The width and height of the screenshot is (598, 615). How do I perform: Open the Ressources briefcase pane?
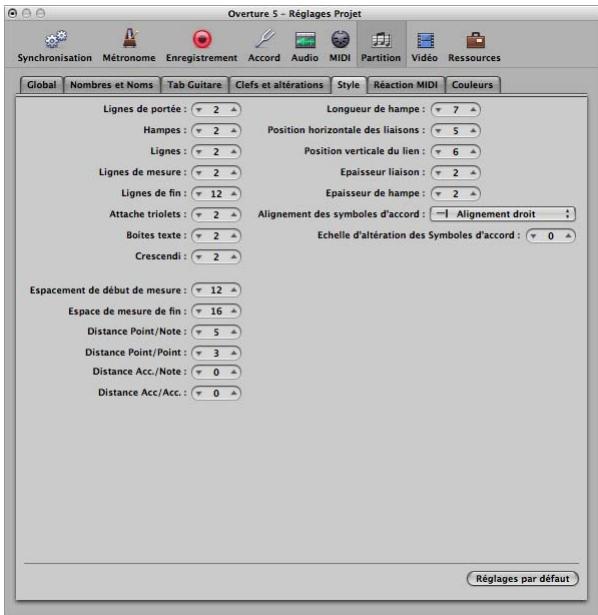coord(474,46)
